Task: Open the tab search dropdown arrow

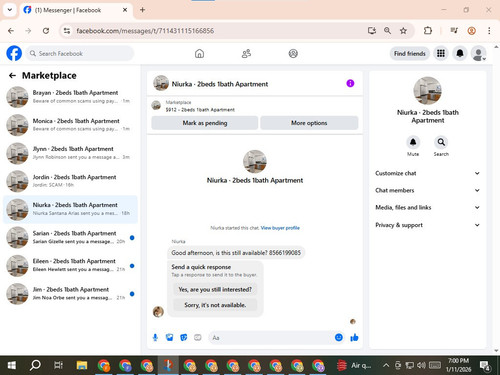Action: tap(10, 10)
